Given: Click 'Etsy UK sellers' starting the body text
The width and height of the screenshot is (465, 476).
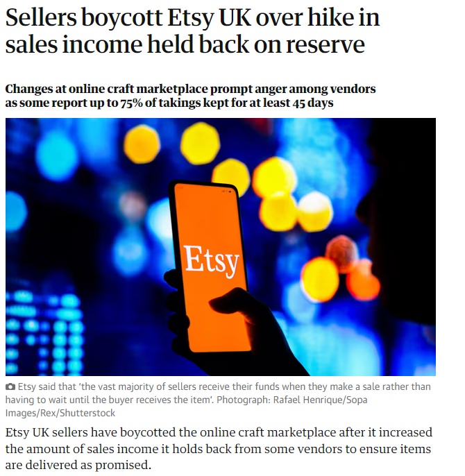Looking at the screenshot, I should coord(44,432).
